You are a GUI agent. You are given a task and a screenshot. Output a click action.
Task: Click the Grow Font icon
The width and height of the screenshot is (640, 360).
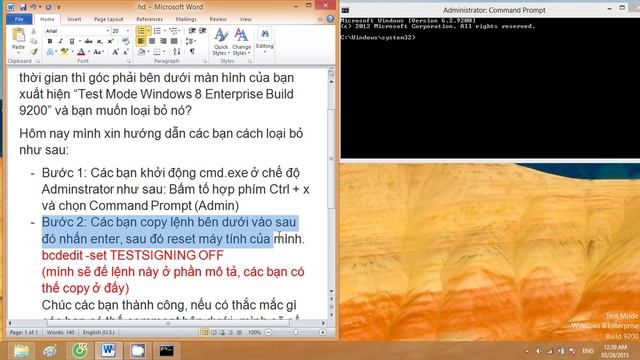coord(116,52)
